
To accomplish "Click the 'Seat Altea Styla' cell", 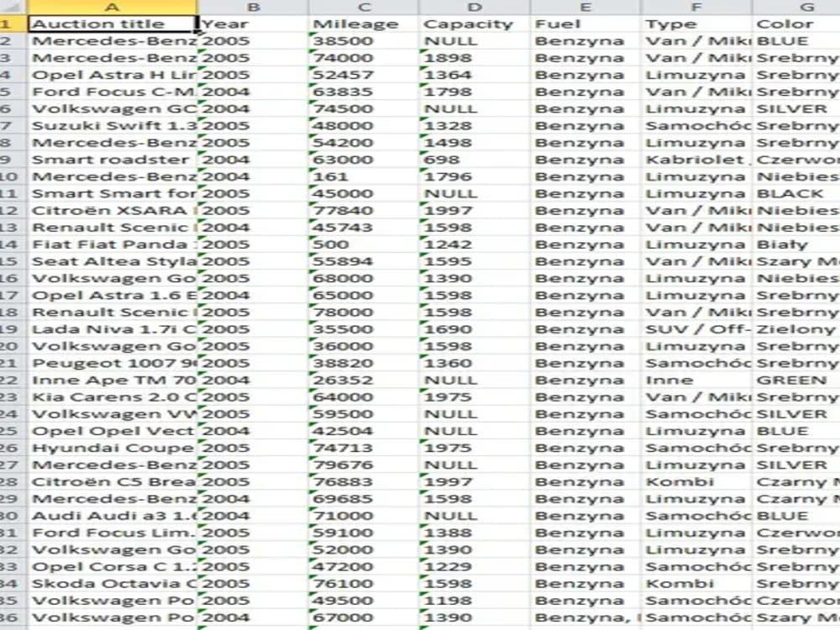I will pyautogui.click(x=112, y=261).
